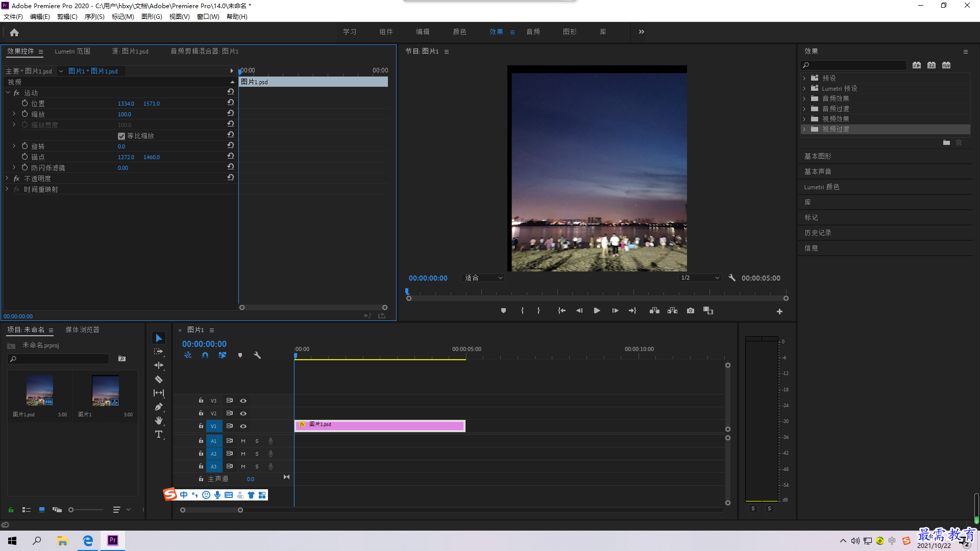Toggle linked selection in timeline

[x=223, y=355]
